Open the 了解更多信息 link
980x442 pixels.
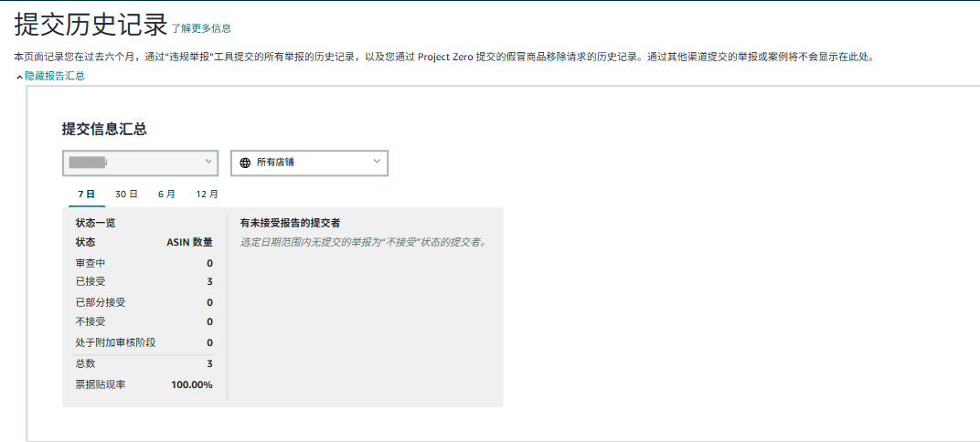(x=201, y=28)
